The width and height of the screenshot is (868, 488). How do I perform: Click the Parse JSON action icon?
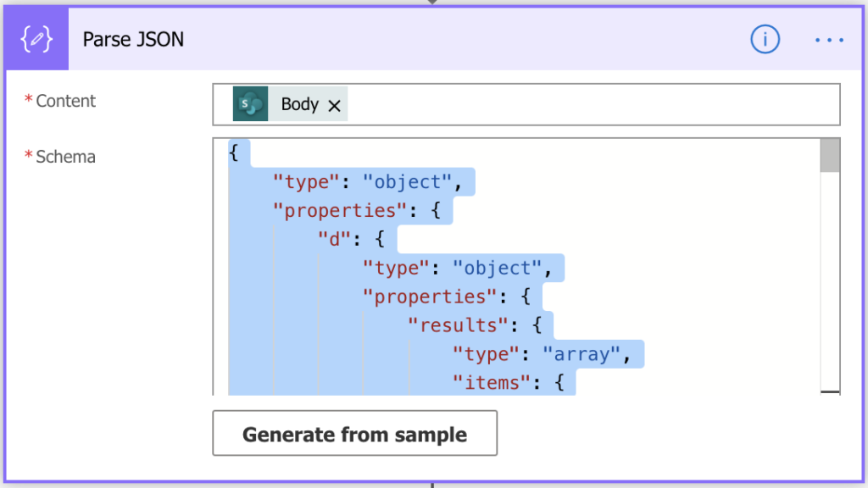36,39
